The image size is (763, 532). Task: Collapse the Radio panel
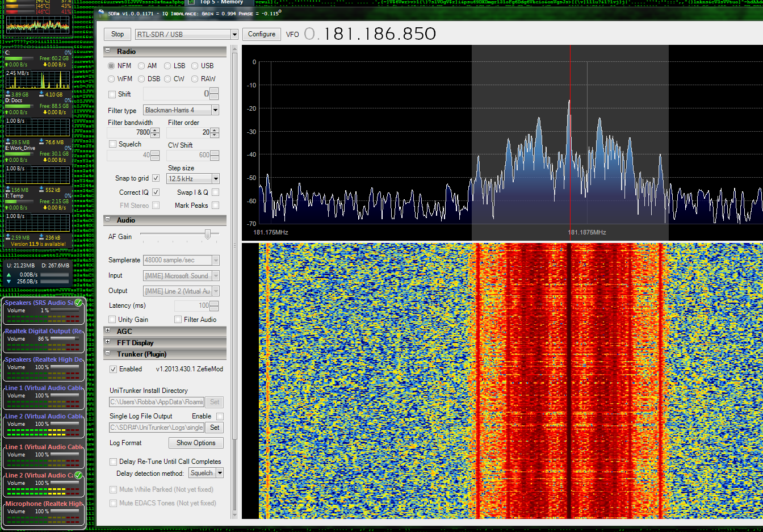click(107, 51)
